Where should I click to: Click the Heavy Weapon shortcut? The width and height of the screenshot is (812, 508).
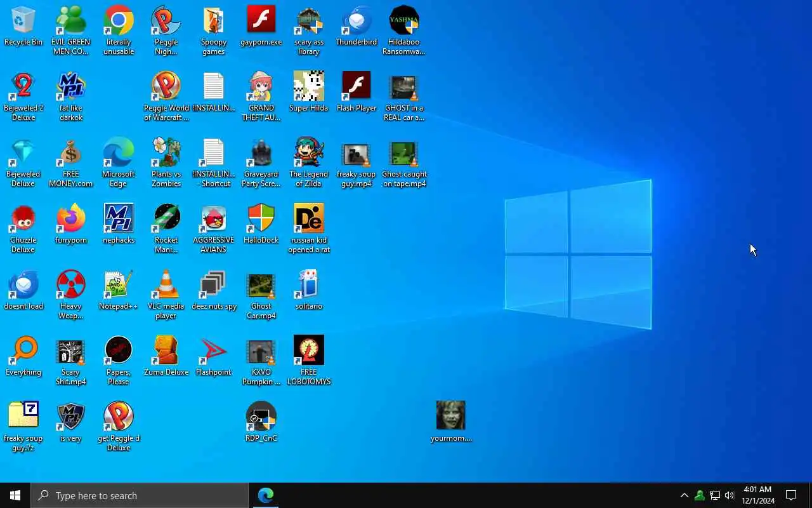point(71,285)
